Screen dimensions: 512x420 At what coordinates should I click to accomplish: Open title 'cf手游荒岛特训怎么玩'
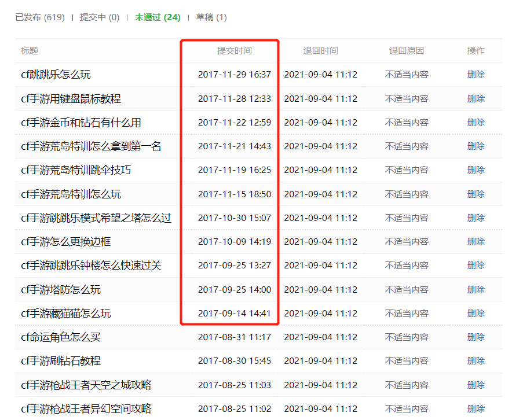[x=71, y=194]
